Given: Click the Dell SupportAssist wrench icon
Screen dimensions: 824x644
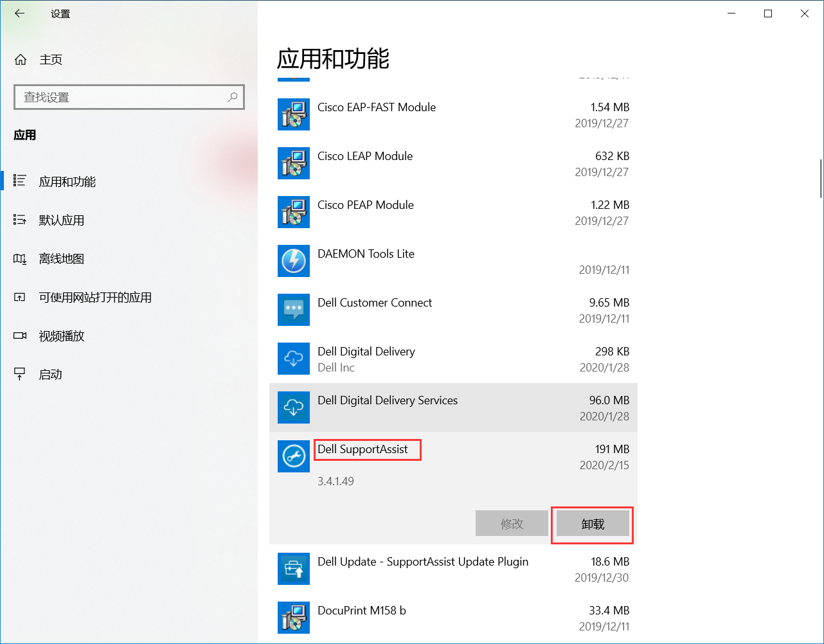Looking at the screenshot, I should click(x=294, y=456).
